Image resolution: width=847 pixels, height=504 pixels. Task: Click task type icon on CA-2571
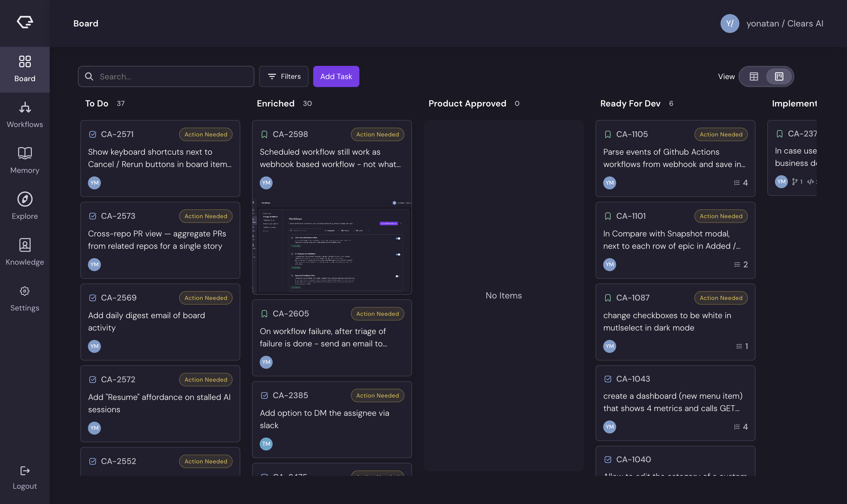point(92,134)
